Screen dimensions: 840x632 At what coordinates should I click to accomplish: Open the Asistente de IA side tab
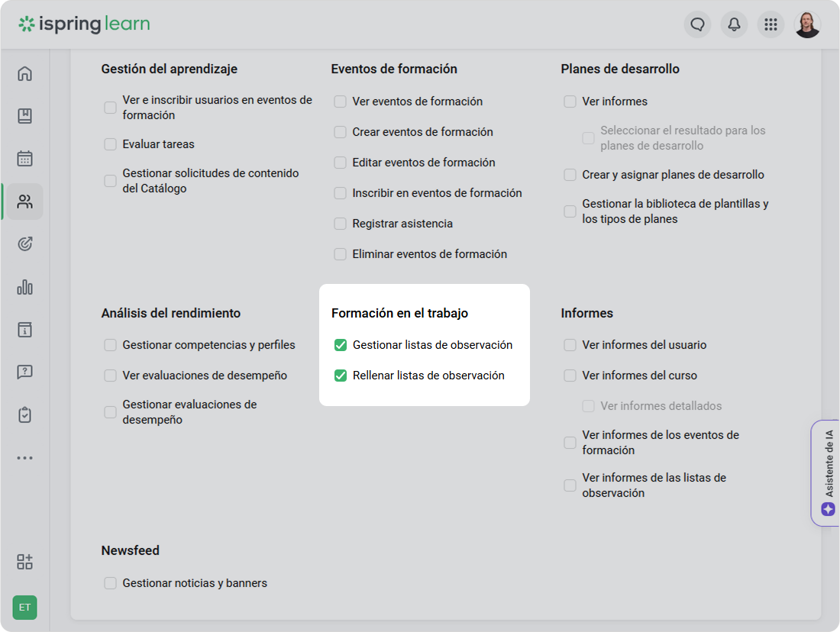828,473
